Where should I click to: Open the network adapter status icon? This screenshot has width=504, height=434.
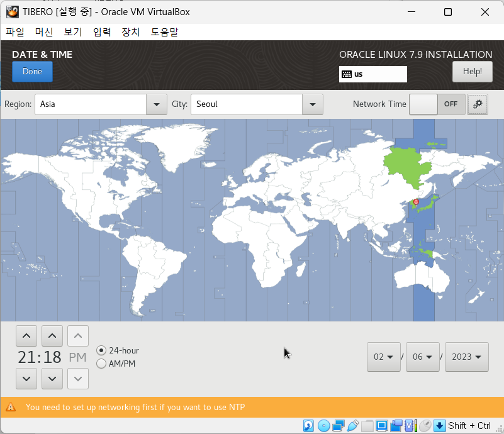click(339, 426)
